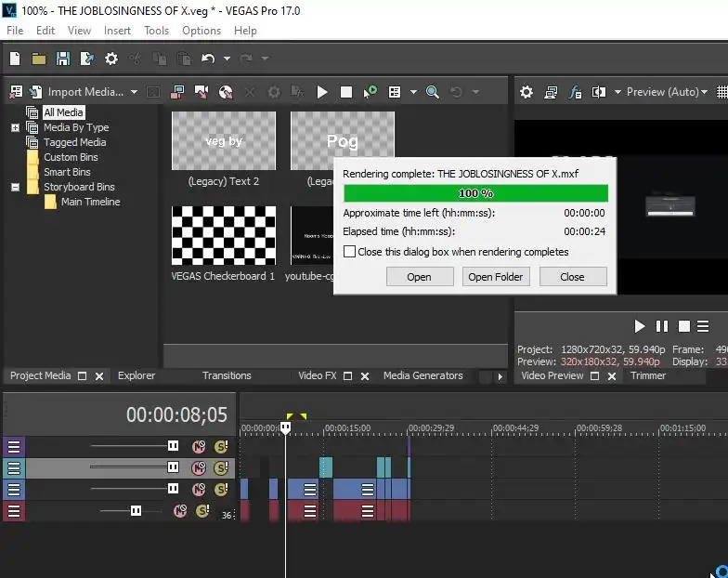
Task: Stop in the Video Preview window
Action: [x=683, y=326]
